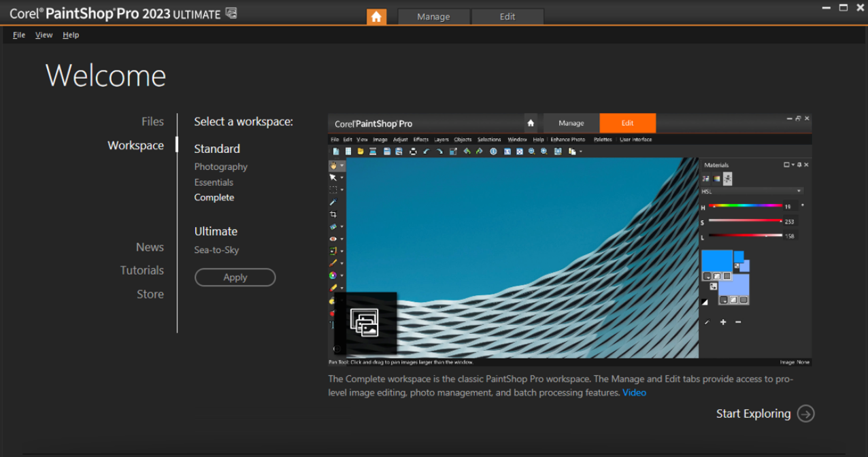Click the New Image icon on the toolbar

[x=335, y=152]
